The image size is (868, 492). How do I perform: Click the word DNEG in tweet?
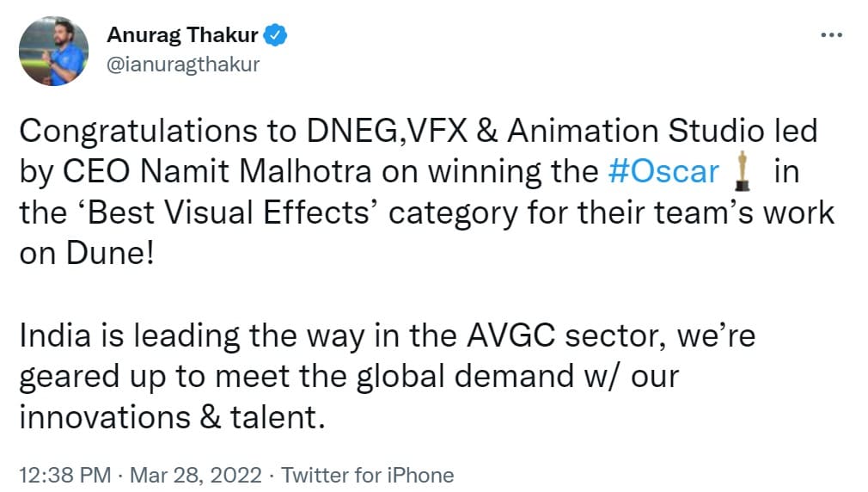pyautogui.click(x=352, y=132)
